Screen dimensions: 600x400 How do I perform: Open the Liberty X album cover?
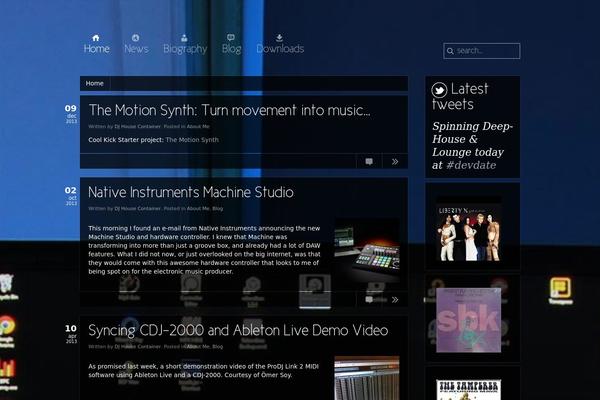click(469, 229)
